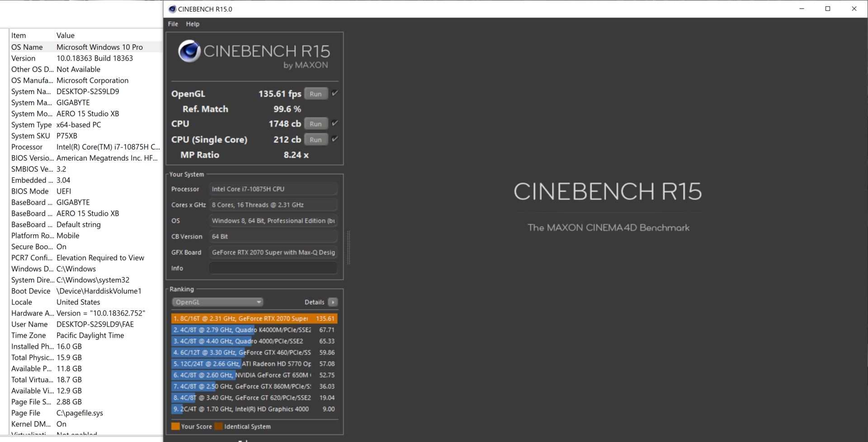Select the User Name row DESKTOP-S2S9LD9\FAE
Viewport: 868px width, 442px height.
point(86,324)
